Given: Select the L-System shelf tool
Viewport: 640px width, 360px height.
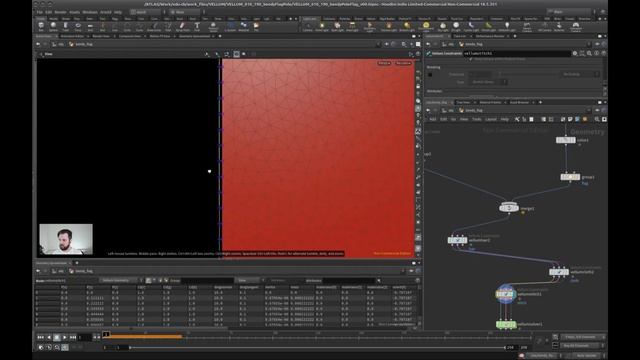Looking at the screenshot, I should [230, 27].
